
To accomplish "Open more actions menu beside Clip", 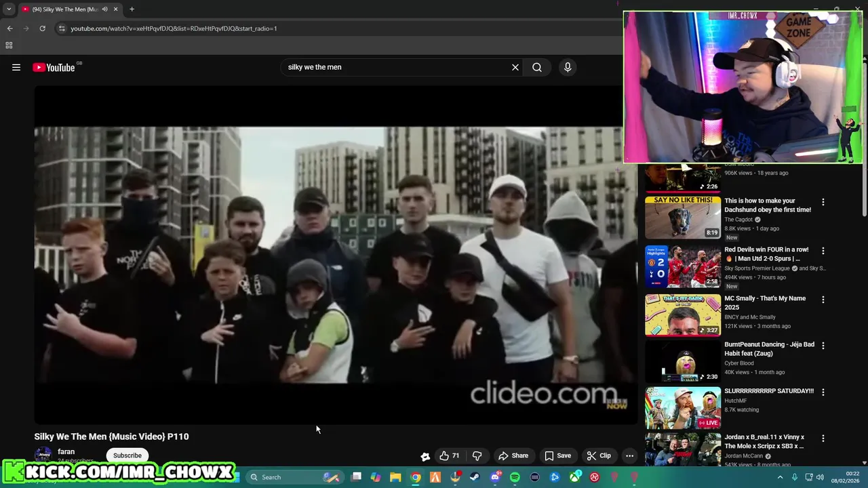I will tap(629, 455).
